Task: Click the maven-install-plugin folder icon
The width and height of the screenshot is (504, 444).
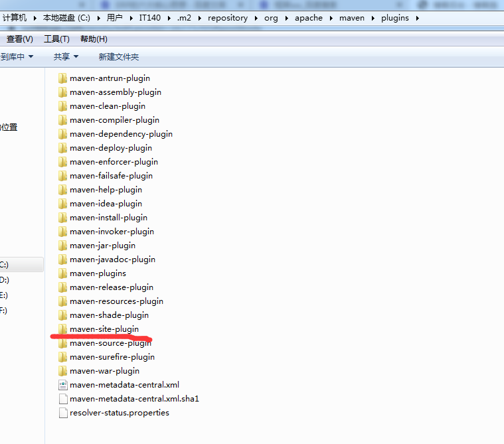Action: click(x=62, y=218)
